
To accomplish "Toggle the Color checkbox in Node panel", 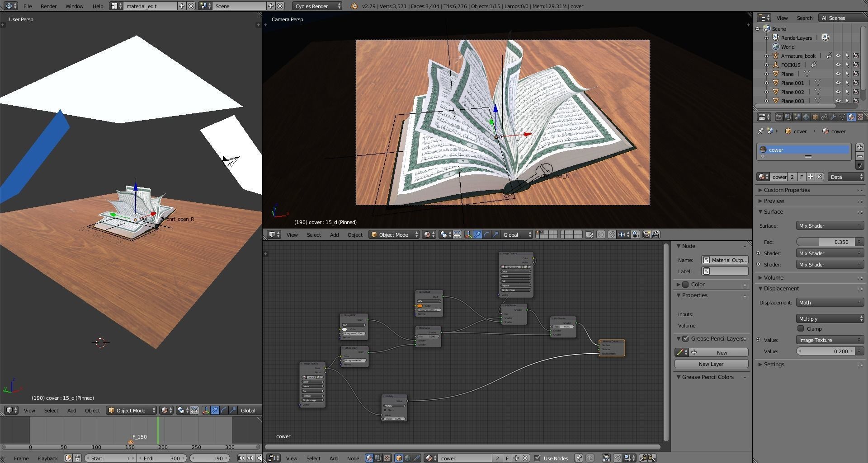I will click(686, 284).
